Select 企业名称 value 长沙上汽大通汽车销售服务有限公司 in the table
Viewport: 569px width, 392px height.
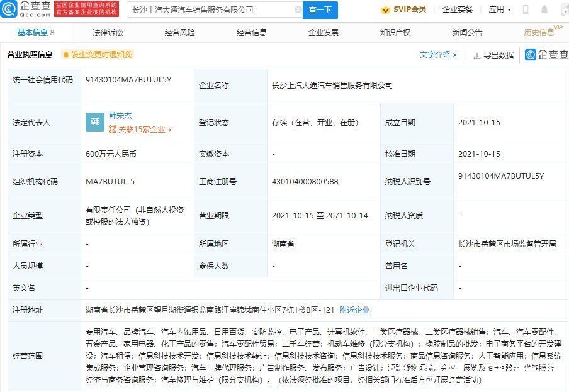332,86
